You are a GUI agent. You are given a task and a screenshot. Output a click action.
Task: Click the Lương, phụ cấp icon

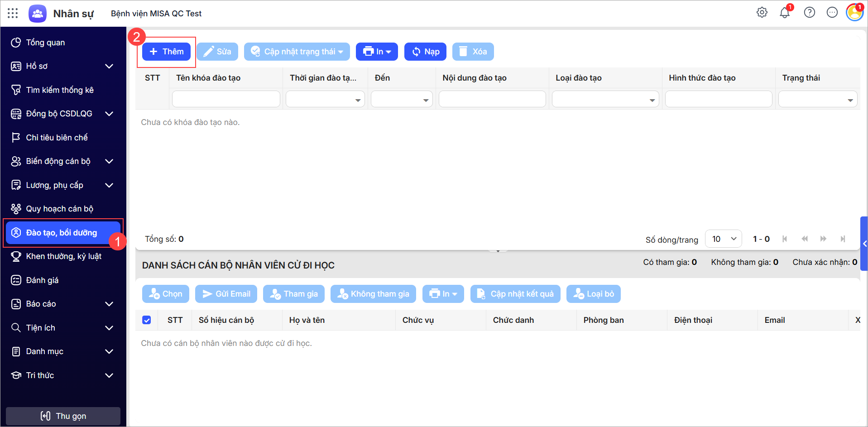tap(16, 185)
